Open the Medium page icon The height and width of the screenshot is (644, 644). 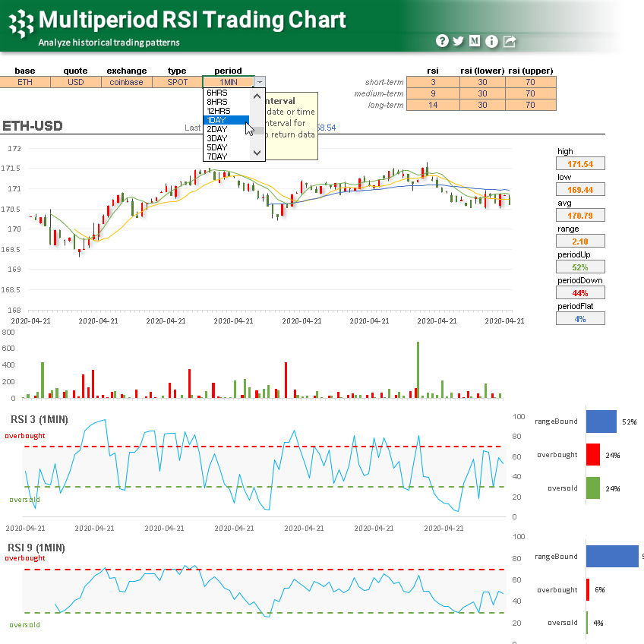475,41
